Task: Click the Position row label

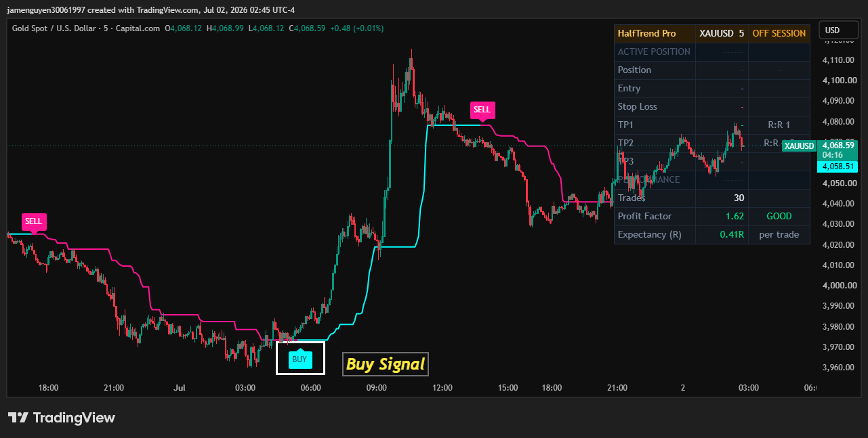Action: tap(634, 70)
